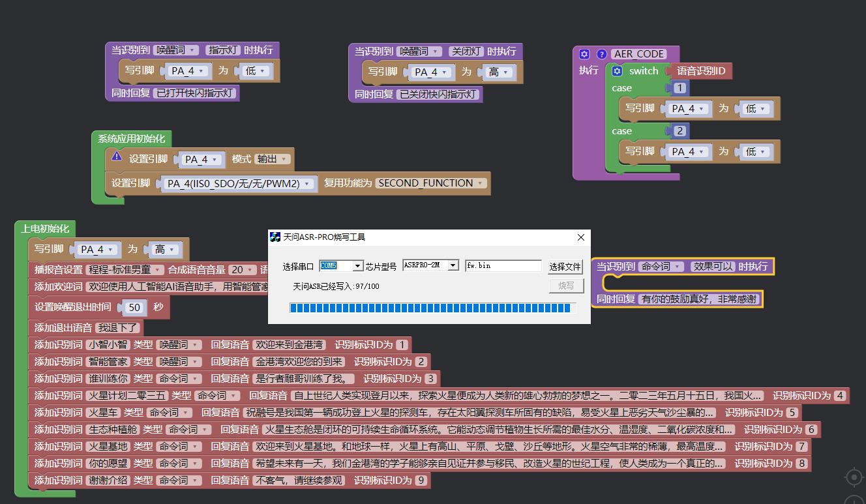Click the warning triangle on 设置引脚 block
The image size is (866, 504).
(x=117, y=156)
